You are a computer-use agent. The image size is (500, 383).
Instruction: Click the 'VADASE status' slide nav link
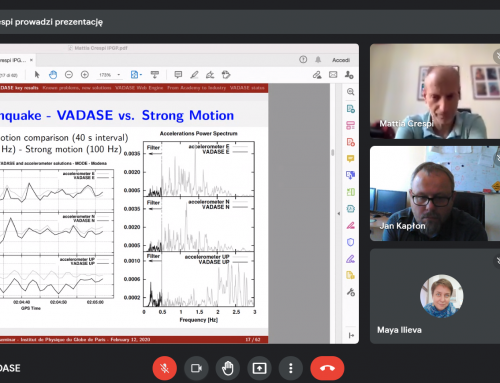(247, 88)
